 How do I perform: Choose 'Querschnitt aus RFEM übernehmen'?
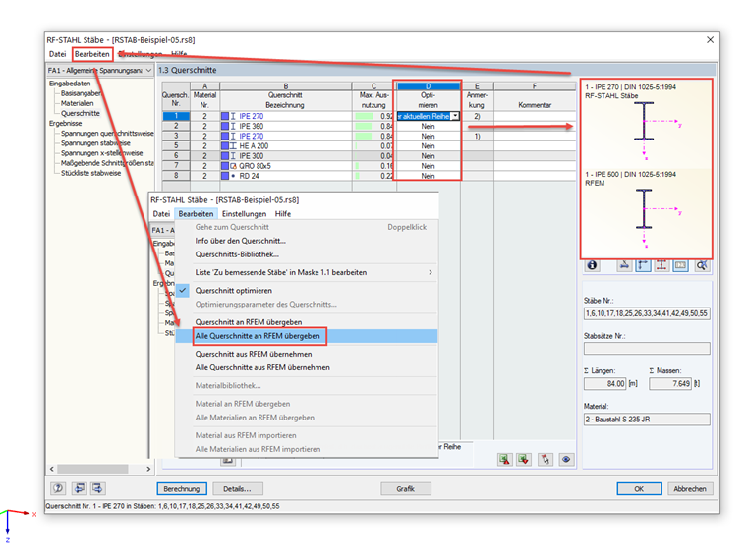[x=307, y=355]
